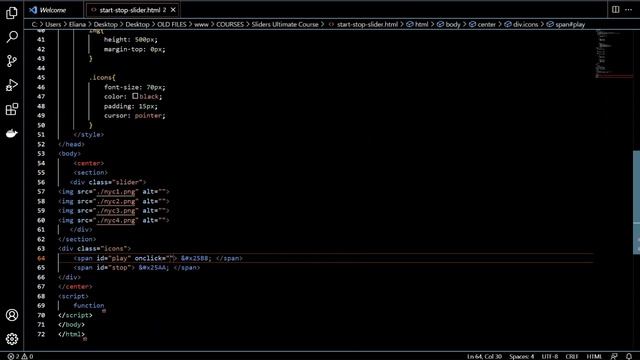
Task: Click line number 64 in gutter
Action: click(x=41, y=258)
